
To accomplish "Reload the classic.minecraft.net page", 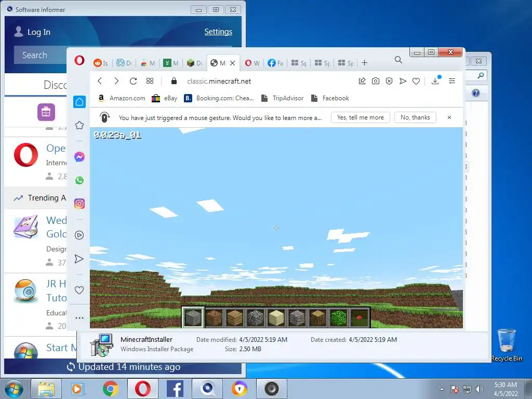I will [x=133, y=81].
